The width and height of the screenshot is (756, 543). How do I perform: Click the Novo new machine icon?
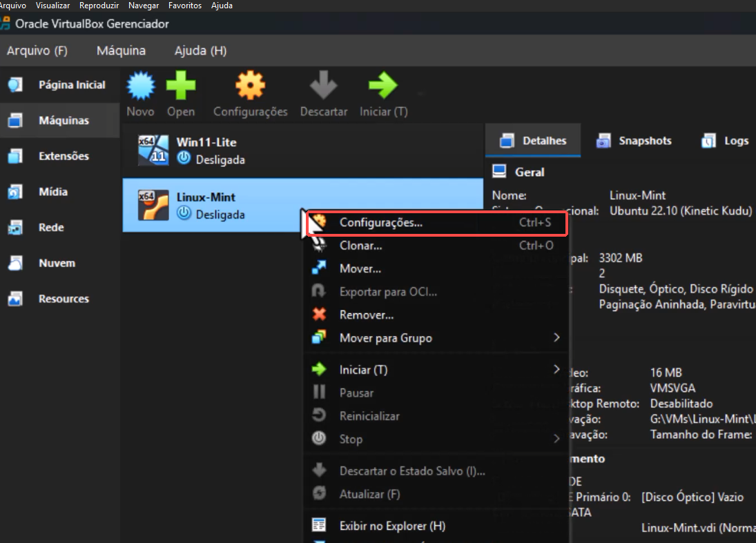[141, 86]
